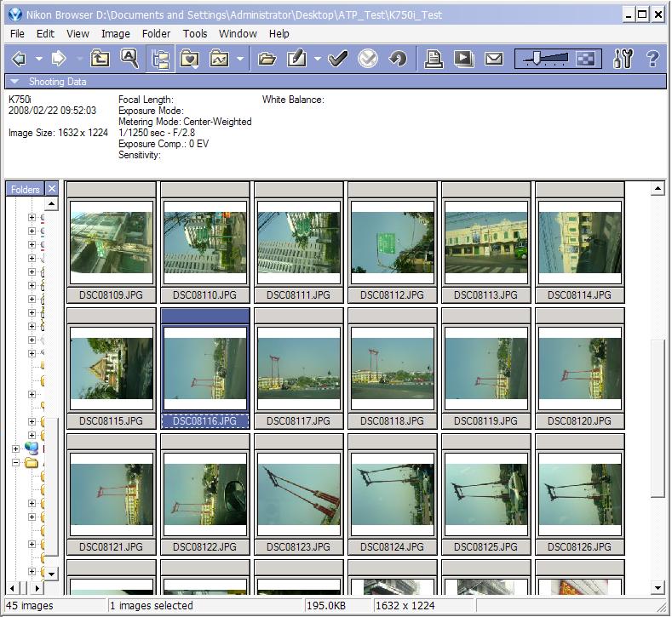Image resolution: width=672 pixels, height=617 pixels.
Task: Select the DSC08117.JPG thumbnail
Action: click(299, 368)
